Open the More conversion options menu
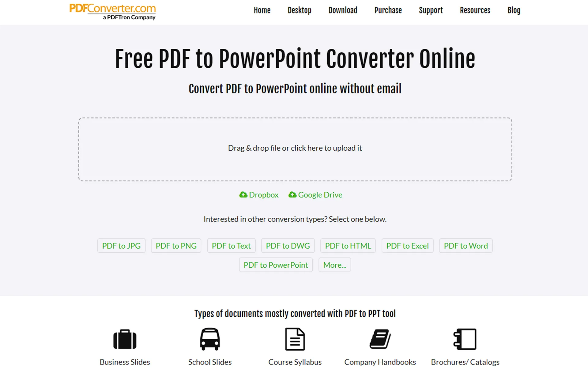 335,265
